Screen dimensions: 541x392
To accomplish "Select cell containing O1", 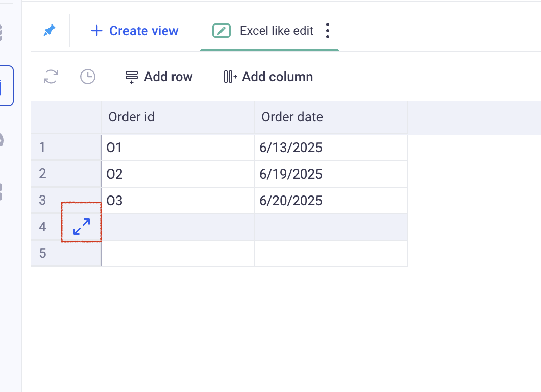I will (x=178, y=148).
